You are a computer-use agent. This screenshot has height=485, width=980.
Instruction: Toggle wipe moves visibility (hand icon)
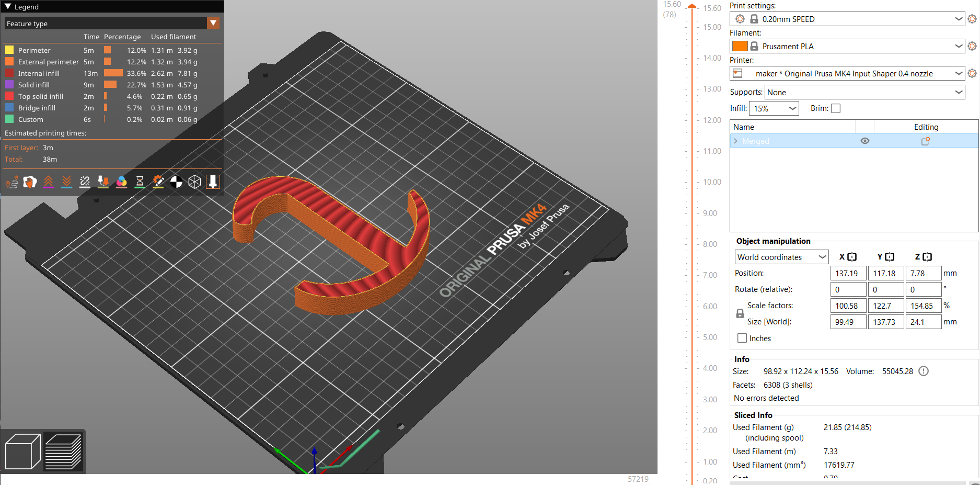(x=30, y=182)
